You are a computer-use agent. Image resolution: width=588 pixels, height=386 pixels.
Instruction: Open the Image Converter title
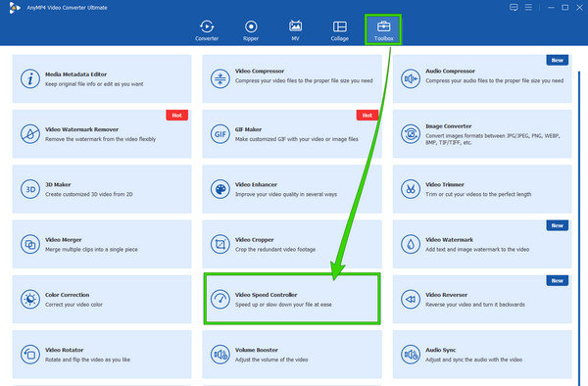coord(449,126)
